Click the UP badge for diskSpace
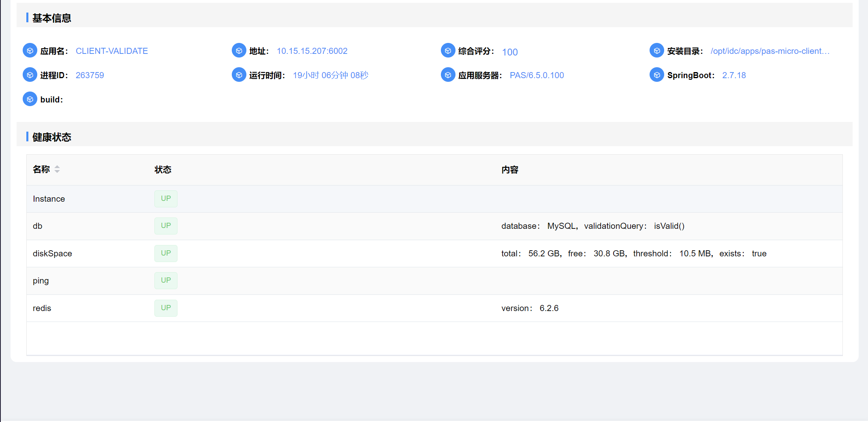Screen dimensions: 868x422 coord(166,253)
